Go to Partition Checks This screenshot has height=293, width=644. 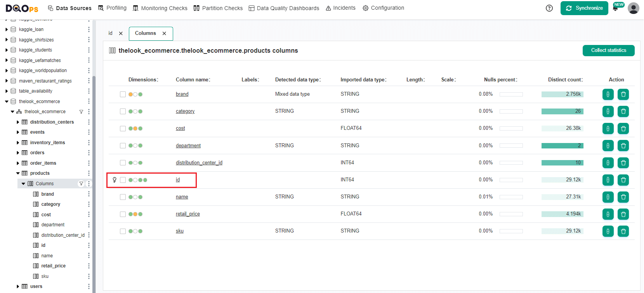click(218, 8)
